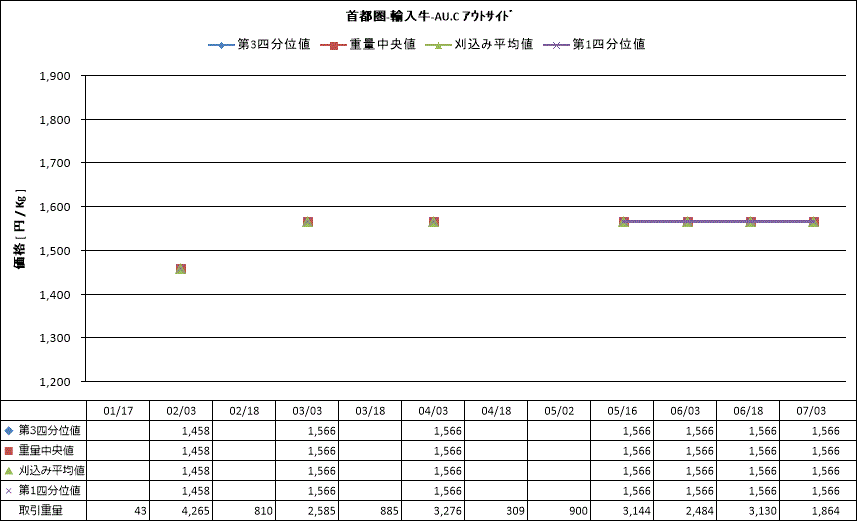Click 1,458 in the 重量中央値 row
Viewport: 857px width, 521px height.
196,451
